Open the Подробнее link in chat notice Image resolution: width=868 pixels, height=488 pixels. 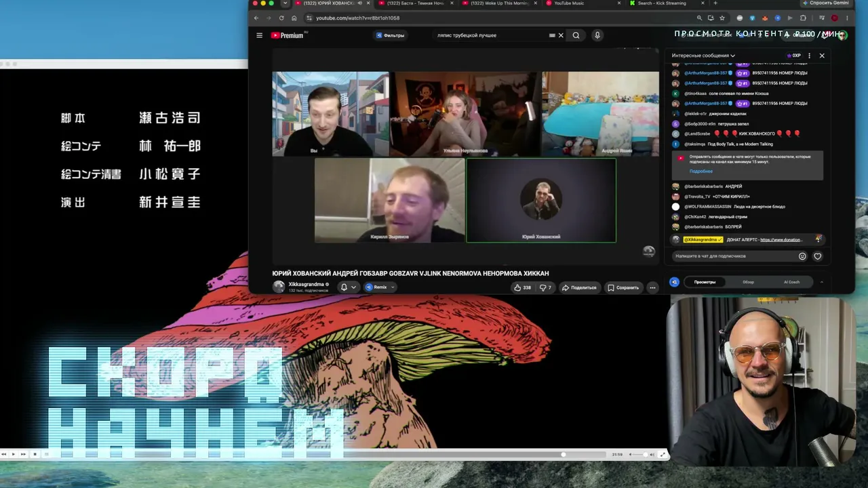tap(701, 171)
